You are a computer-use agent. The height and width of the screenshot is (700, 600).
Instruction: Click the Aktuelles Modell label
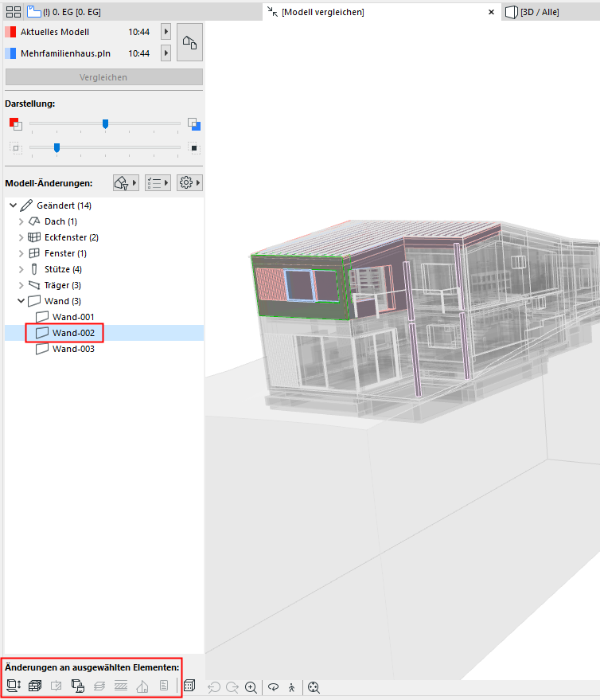click(55, 32)
